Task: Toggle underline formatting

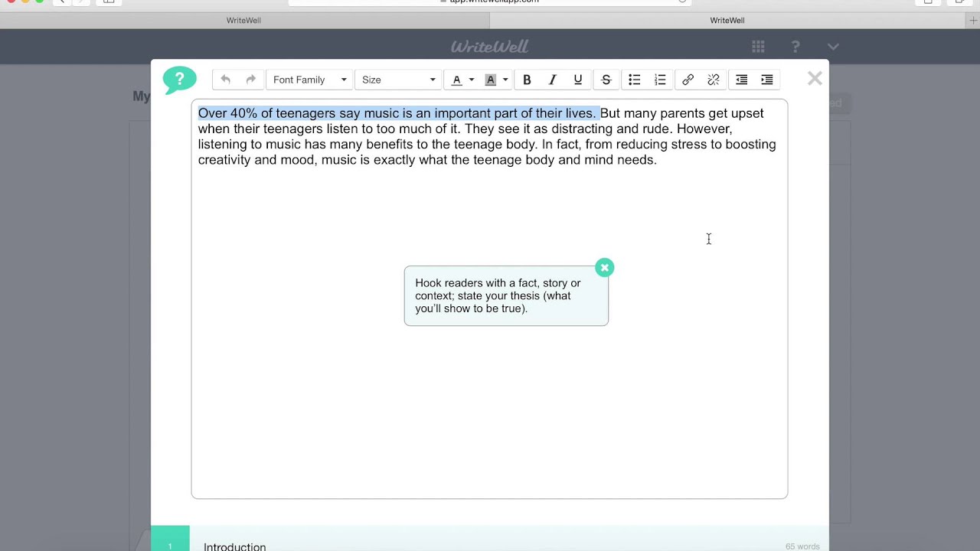Action: click(x=578, y=80)
